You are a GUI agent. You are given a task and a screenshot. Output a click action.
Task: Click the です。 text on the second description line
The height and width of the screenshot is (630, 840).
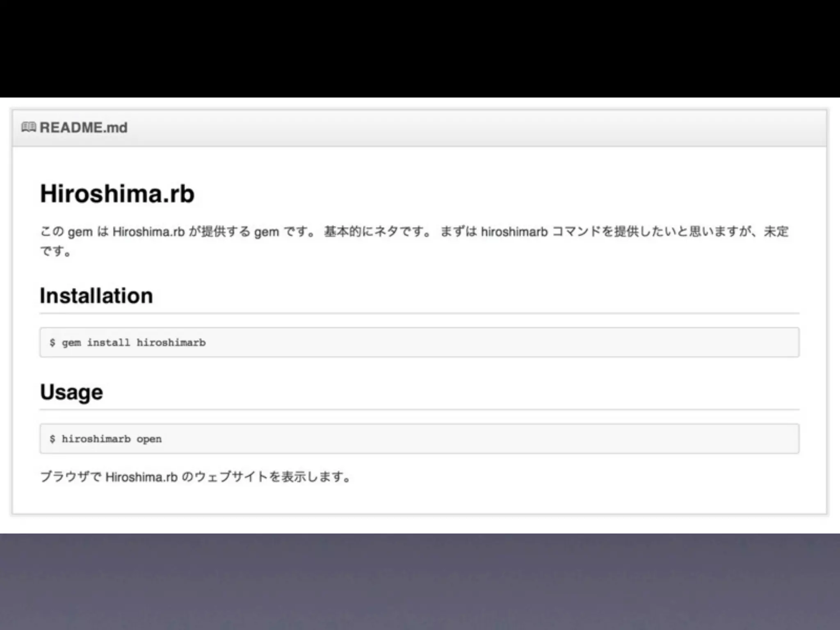55,251
